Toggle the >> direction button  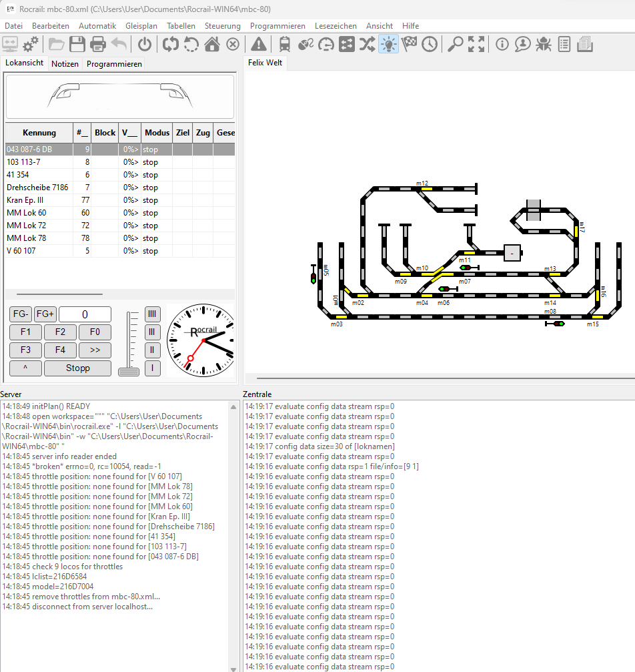pyautogui.click(x=95, y=350)
